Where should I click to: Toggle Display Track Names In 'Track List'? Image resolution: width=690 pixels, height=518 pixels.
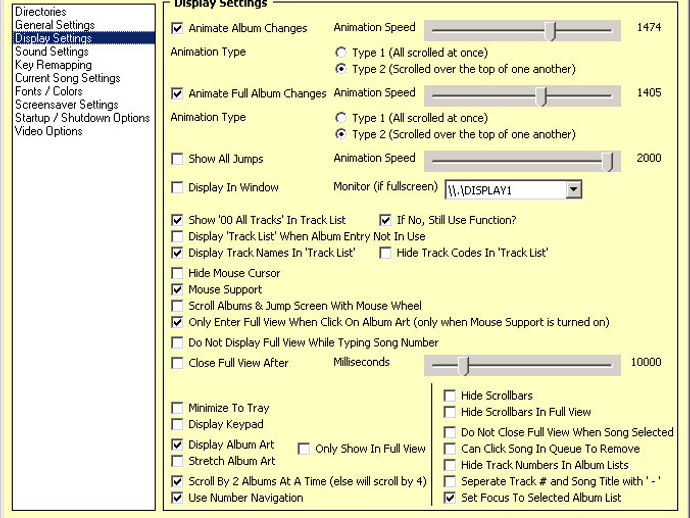click(177, 253)
